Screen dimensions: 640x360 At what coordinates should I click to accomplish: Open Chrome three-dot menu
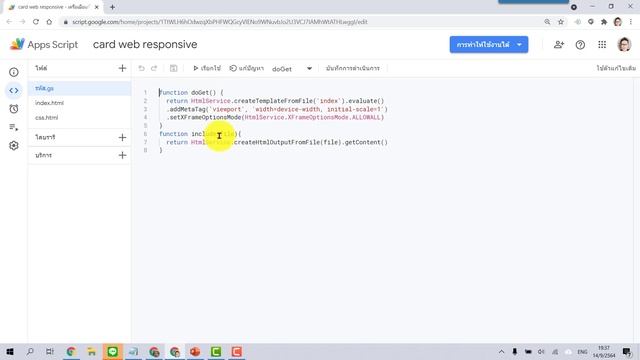click(x=631, y=22)
